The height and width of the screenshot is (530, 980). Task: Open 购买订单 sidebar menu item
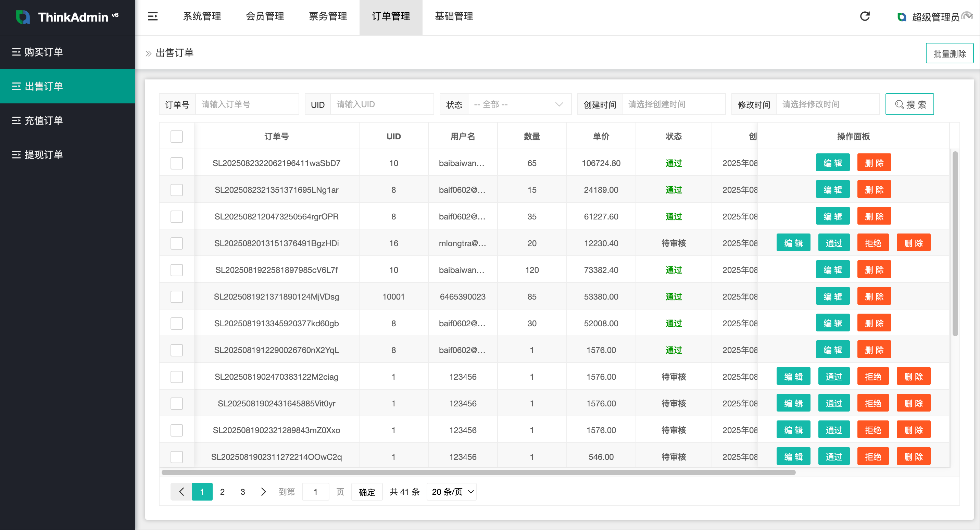[43, 52]
